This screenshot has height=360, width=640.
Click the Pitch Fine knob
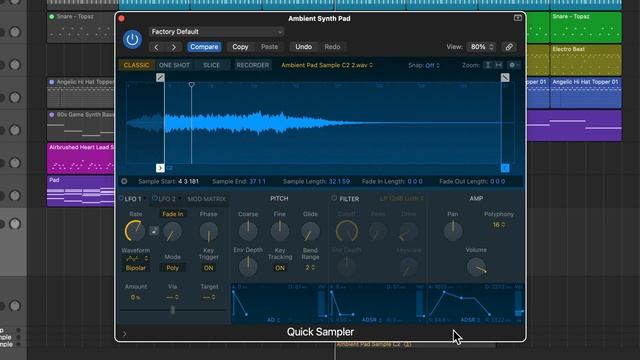(280, 231)
